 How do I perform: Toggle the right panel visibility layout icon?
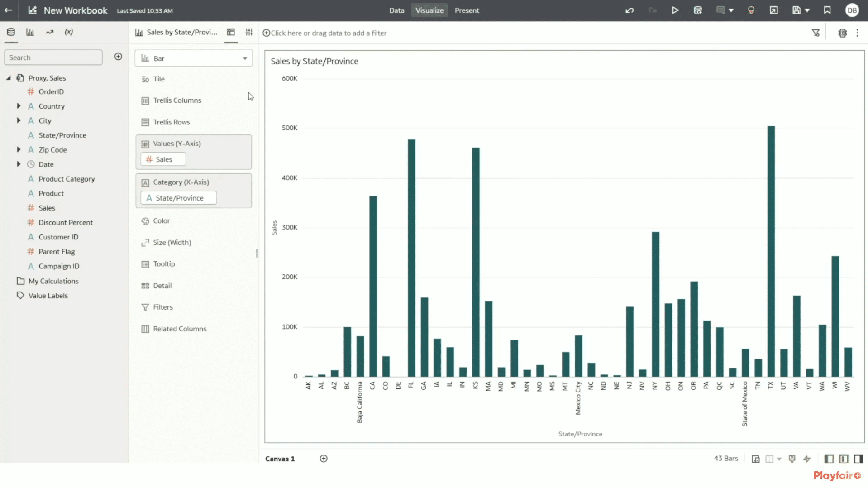coord(858,459)
